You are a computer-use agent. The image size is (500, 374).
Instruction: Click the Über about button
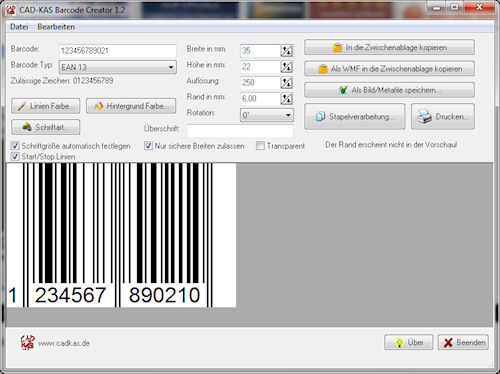[409, 342]
